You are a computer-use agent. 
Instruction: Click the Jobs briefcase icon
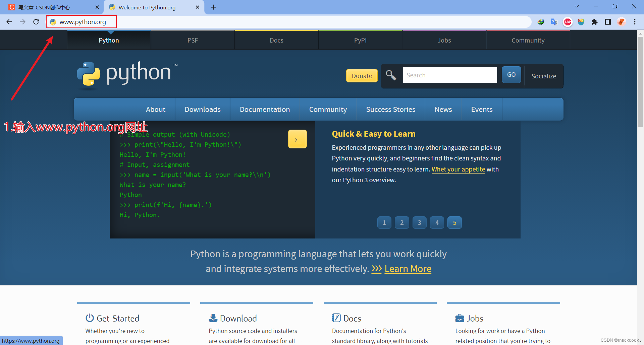(x=460, y=318)
